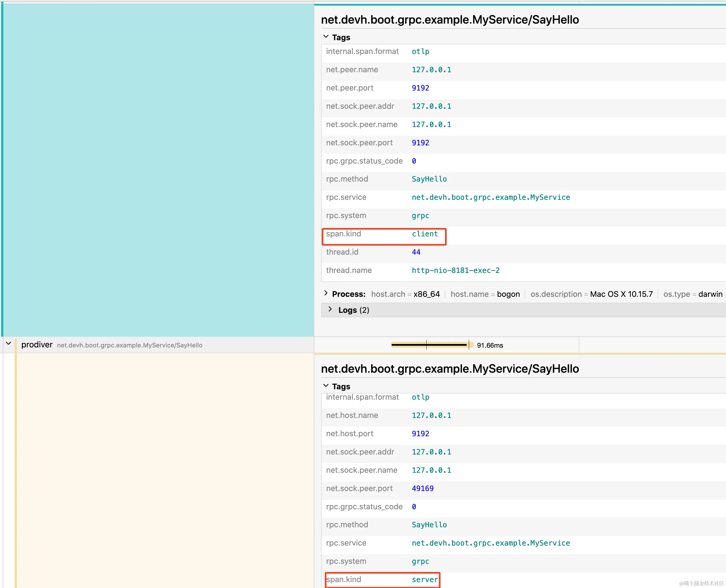Viewport: 726px width, 588px height.
Task: Click the teal client span detail sidebar
Action: [x=158, y=169]
